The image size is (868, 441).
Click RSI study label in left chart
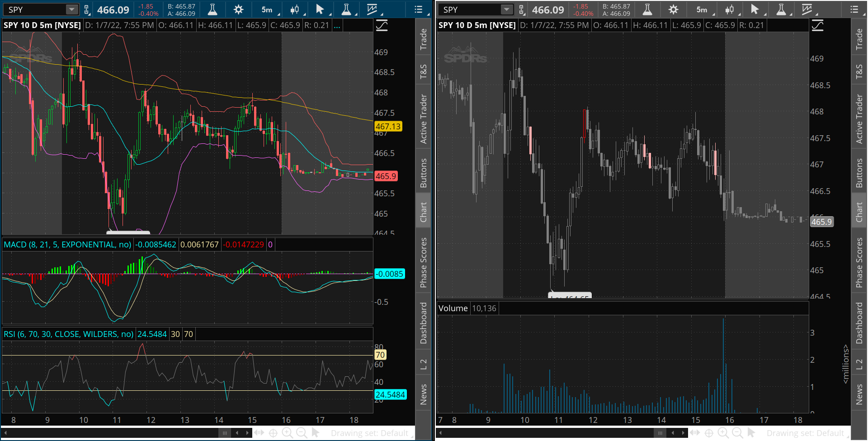pos(68,334)
